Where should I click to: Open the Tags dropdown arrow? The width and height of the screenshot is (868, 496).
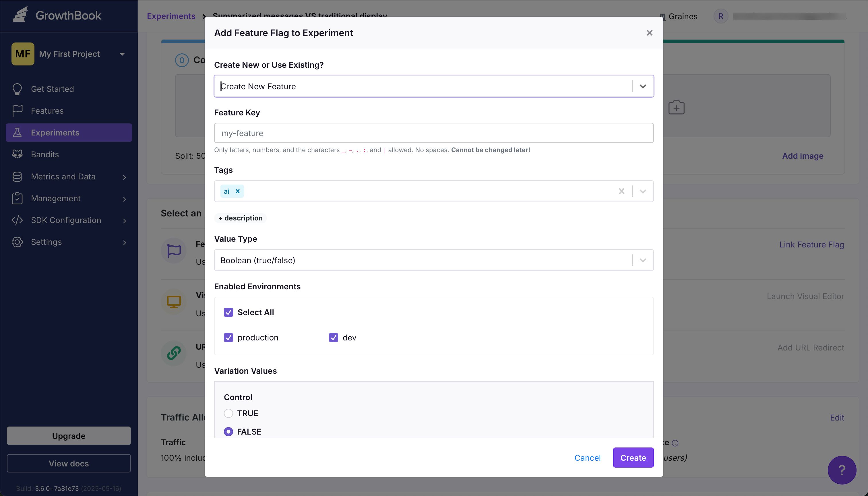tap(642, 191)
